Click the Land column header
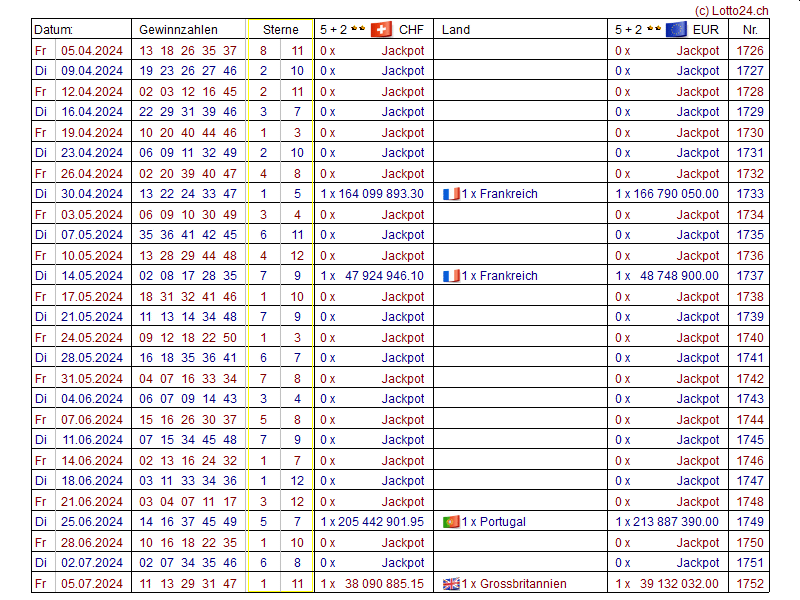 pos(456,30)
